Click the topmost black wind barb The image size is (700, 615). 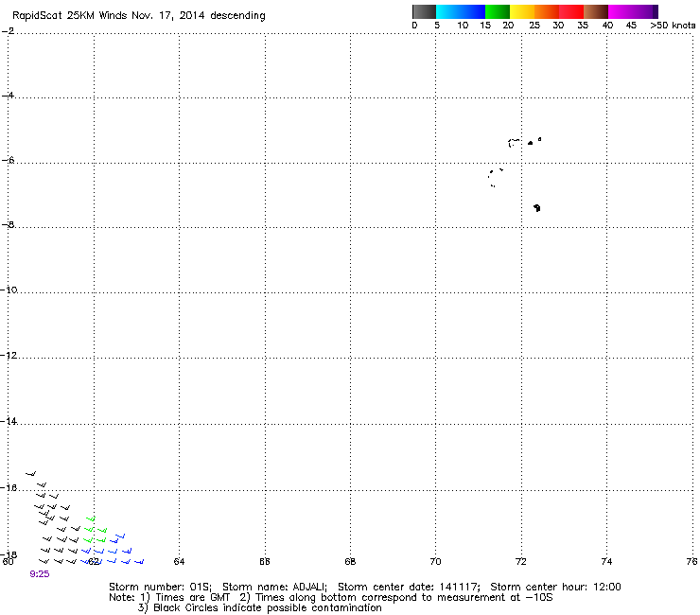[31, 473]
